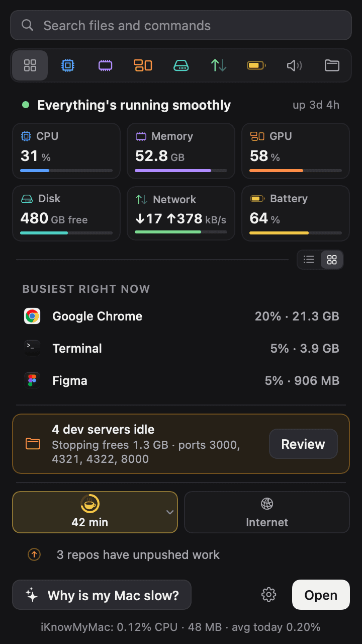
Task: Ask "Why is my Mac slow?"
Action: coord(102,595)
